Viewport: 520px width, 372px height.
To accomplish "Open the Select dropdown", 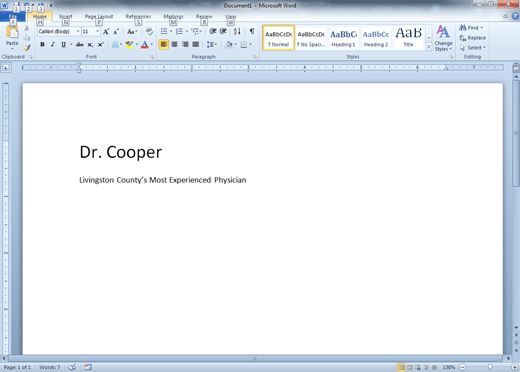I will (x=472, y=48).
